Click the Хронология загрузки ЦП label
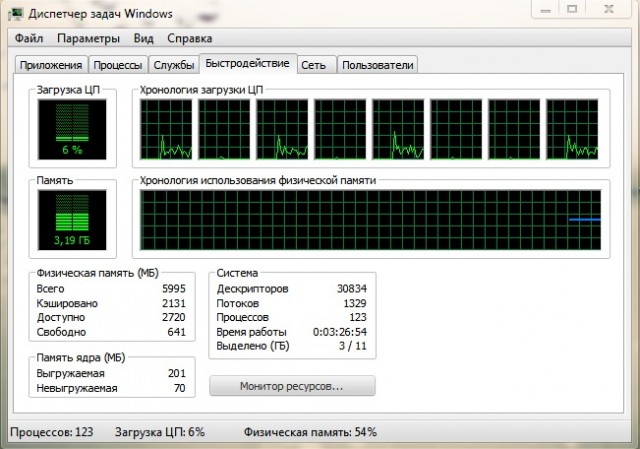 [201, 90]
